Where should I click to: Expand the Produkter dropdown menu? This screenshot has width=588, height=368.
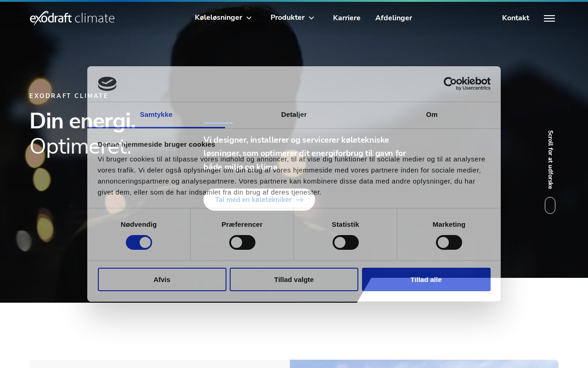[x=293, y=17]
